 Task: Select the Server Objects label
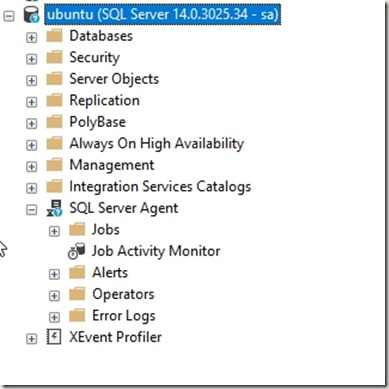pos(114,79)
